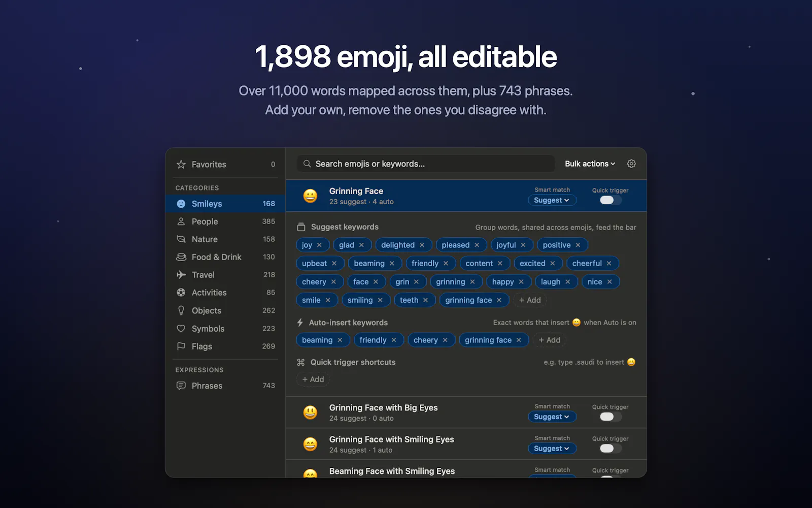
Task: Add a new auto-insert keyword
Action: (x=550, y=340)
